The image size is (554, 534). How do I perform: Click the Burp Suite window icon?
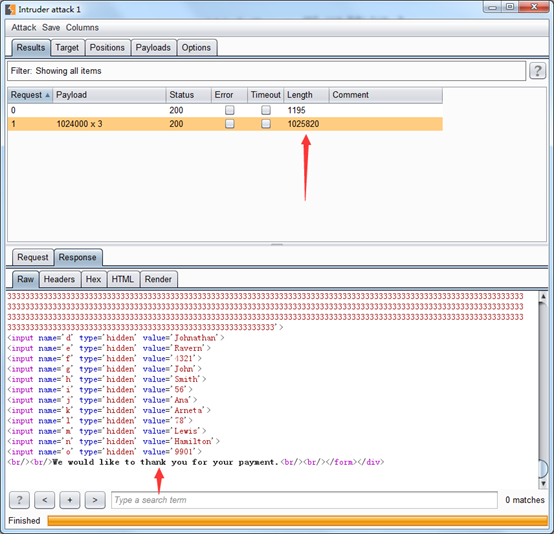pos(10,9)
